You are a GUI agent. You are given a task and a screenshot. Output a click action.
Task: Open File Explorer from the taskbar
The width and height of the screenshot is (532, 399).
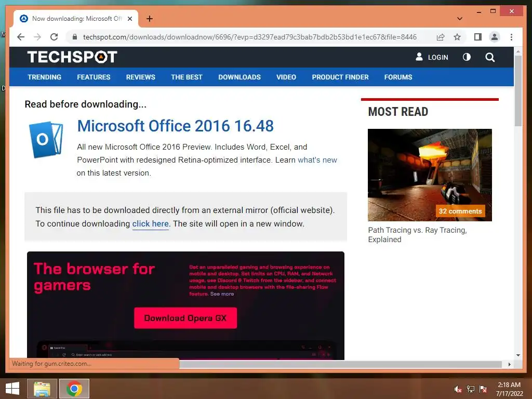pyautogui.click(x=42, y=389)
